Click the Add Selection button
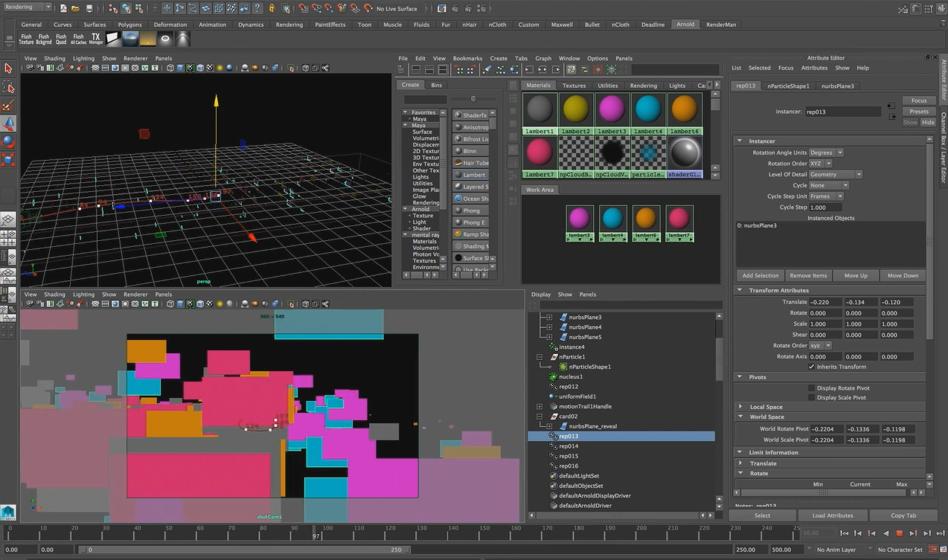 (760, 275)
